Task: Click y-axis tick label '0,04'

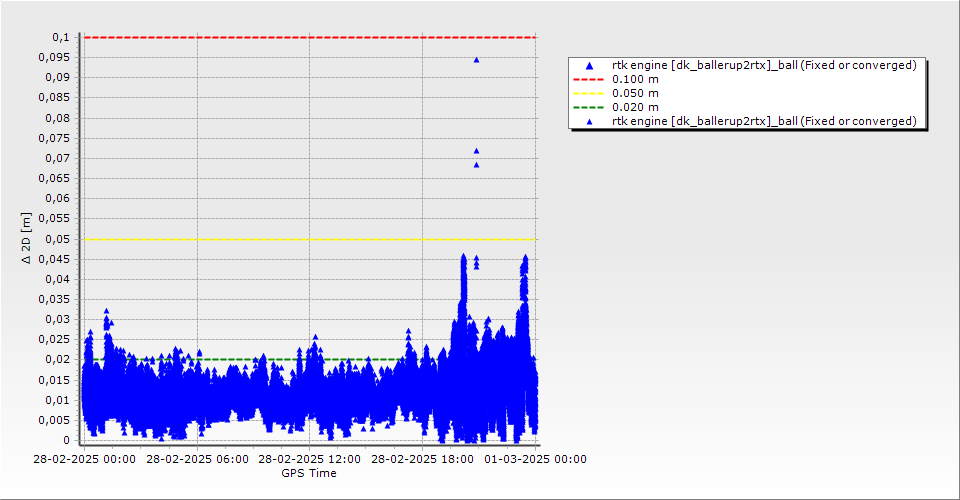Action: 58,279
